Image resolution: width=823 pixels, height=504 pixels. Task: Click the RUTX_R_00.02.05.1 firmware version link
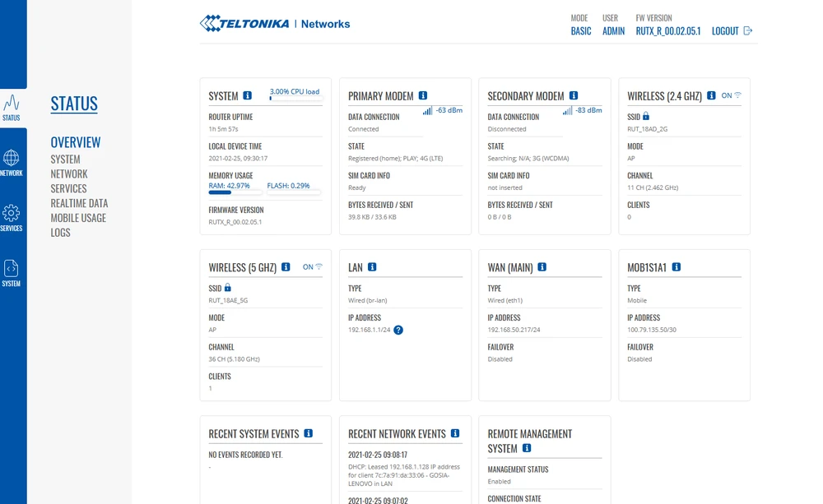coord(667,31)
